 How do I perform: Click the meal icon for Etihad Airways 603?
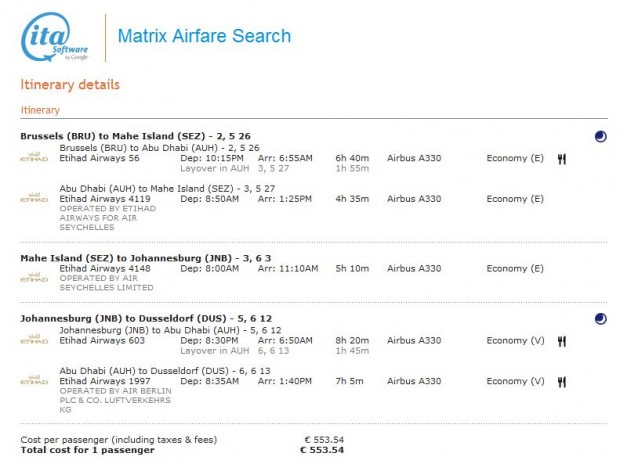[562, 341]
